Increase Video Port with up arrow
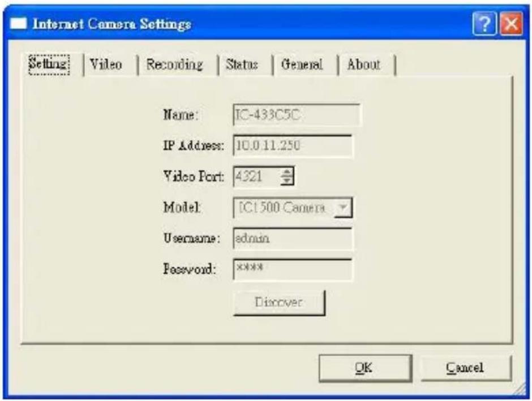Viewport: 532px width, 401px height. click(x=287, y=172)
